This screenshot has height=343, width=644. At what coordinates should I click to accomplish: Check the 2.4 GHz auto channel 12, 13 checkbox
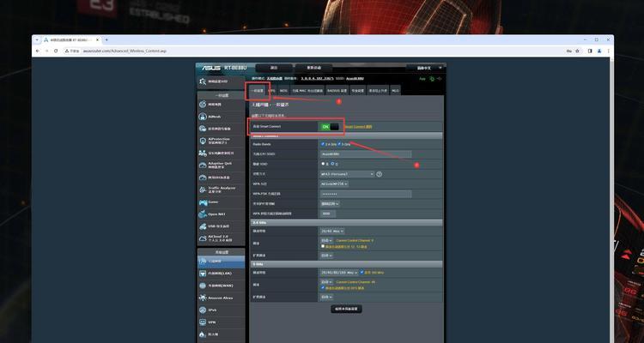(x=323, y=246)
